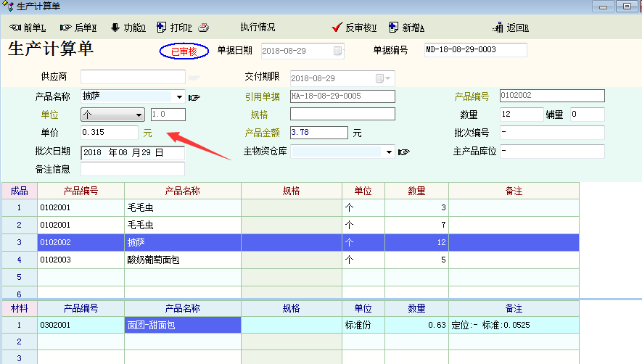Click the 打印 print button
Viewport: 642px width, 364px height.
point(174,28)
